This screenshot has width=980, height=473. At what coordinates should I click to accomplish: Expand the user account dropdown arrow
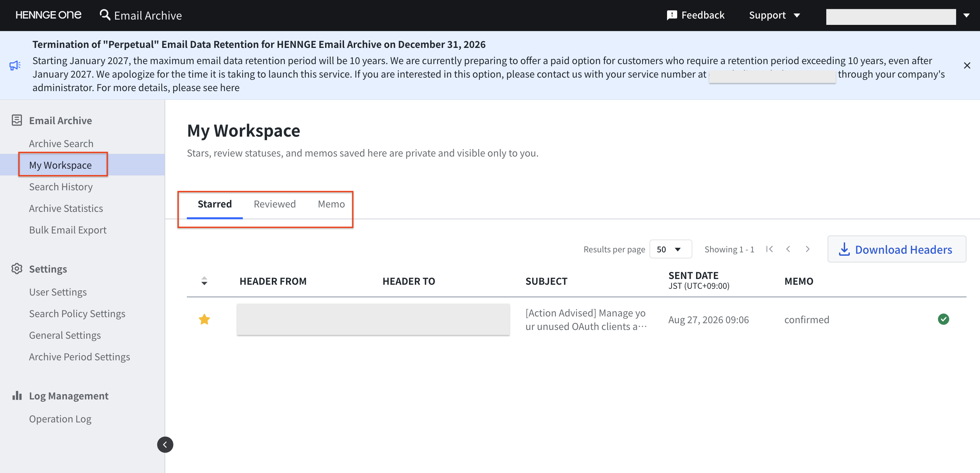tap(966, 16)
